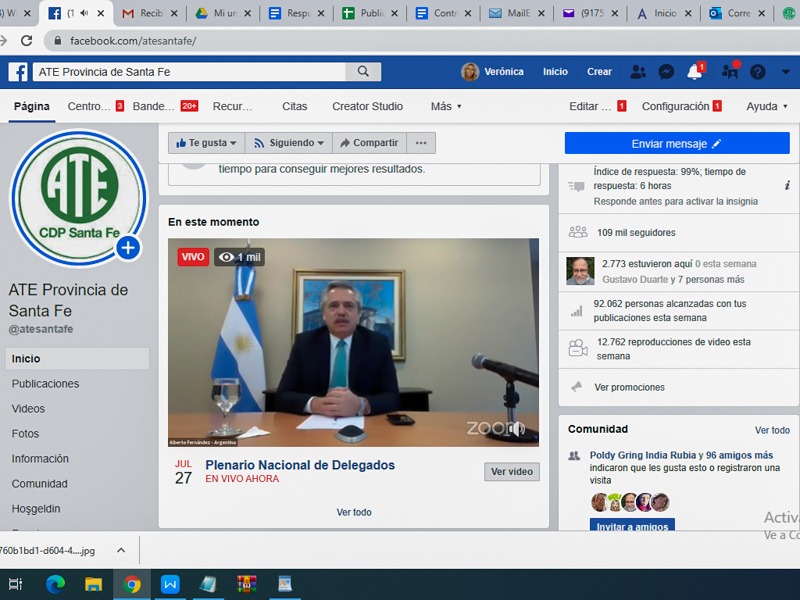Image resolution: width=800 pixels, height=600 pixels.
Task: Click the blue plus on the ATE profile picture
Action: tap(128, 248)
